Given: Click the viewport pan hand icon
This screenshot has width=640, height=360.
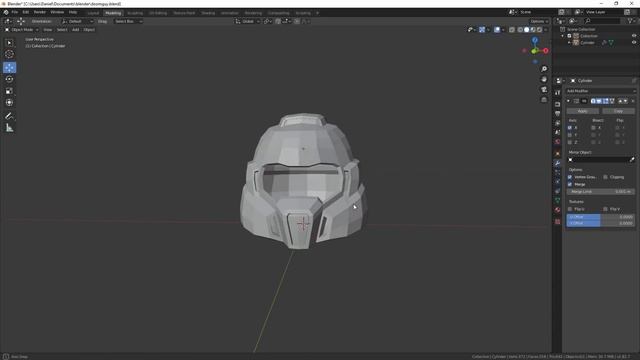Looking at the screenshot, I should click(x=544, y=79).
